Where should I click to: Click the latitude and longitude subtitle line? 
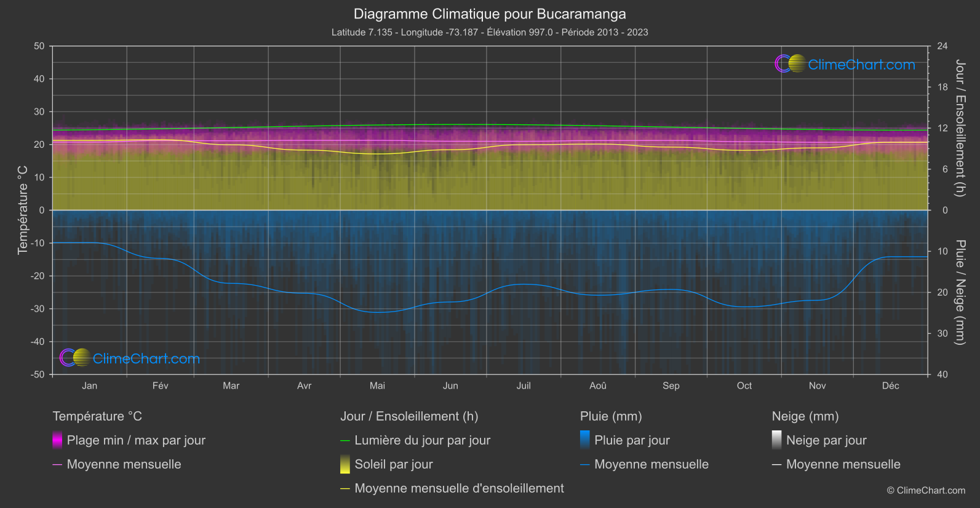(x=490, y=32)
